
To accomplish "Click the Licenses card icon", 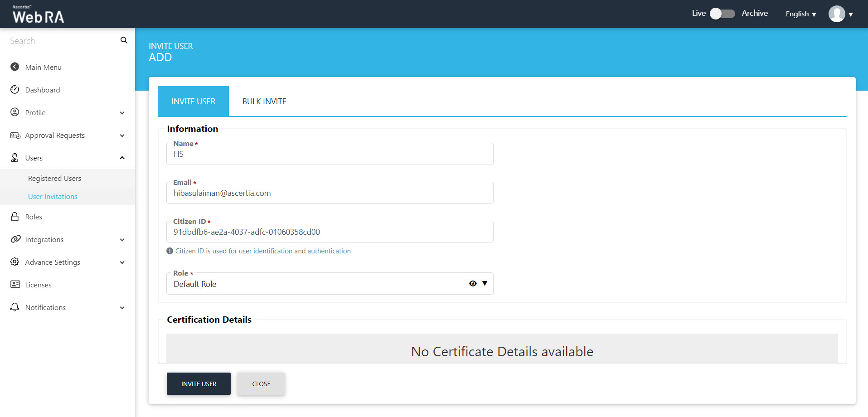I will tap(15, 285).
